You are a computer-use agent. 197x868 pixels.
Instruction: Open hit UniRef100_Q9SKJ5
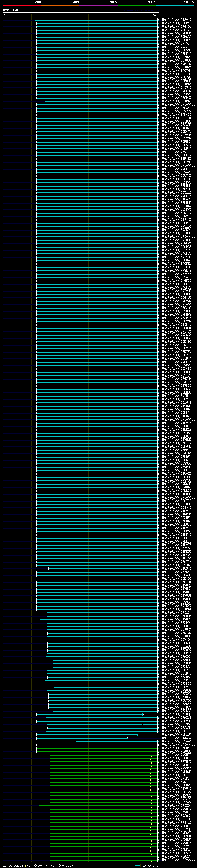coord(177,680)
